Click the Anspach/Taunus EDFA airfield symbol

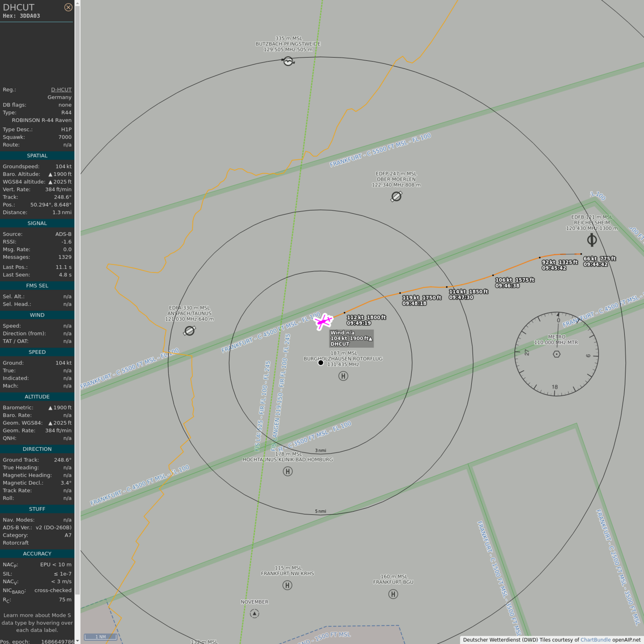click(190, 330)
